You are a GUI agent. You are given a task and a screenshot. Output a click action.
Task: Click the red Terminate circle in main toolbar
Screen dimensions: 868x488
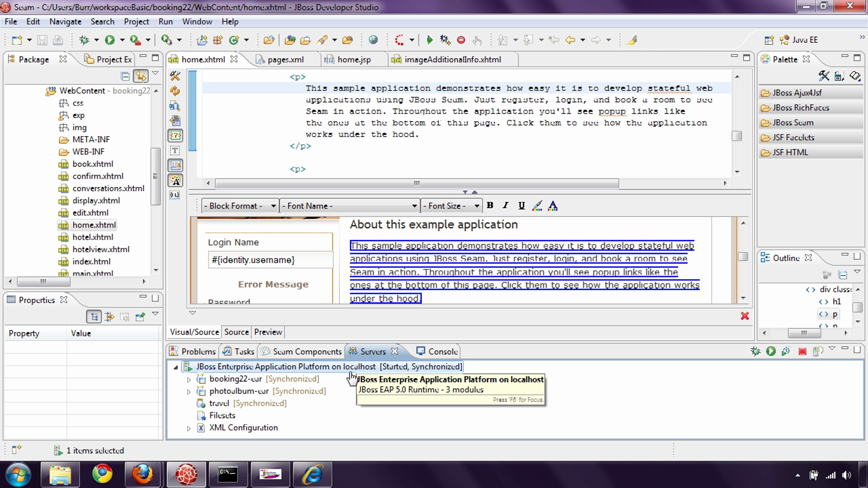461,40
